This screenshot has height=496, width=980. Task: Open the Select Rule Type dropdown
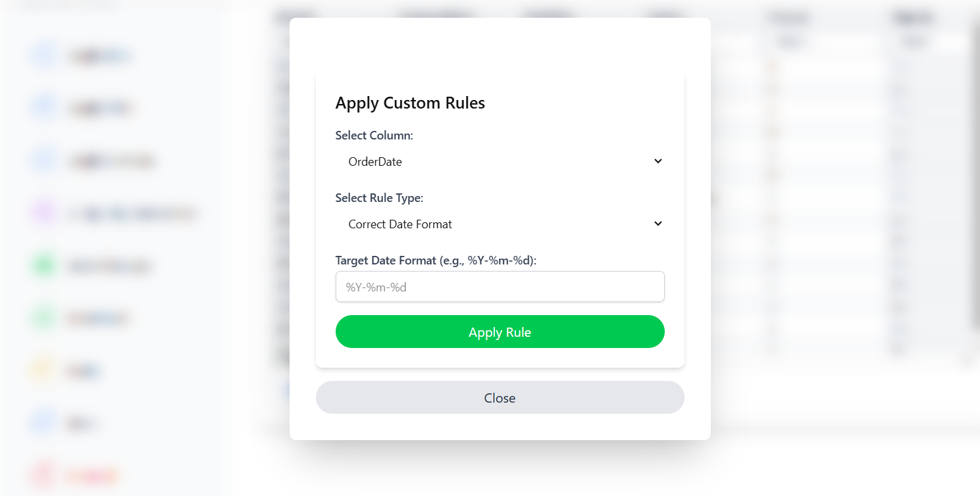(500, 224)
